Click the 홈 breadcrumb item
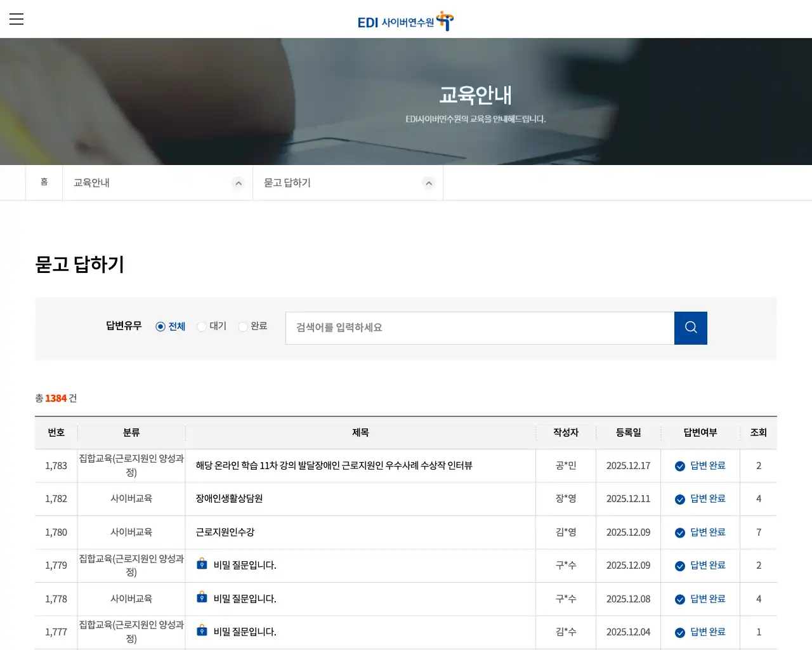 click(44, 182)
